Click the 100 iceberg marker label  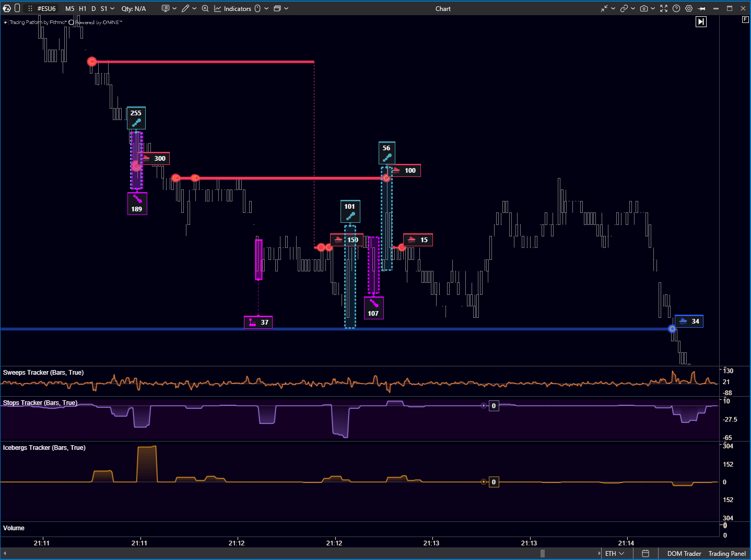(405, 171)
